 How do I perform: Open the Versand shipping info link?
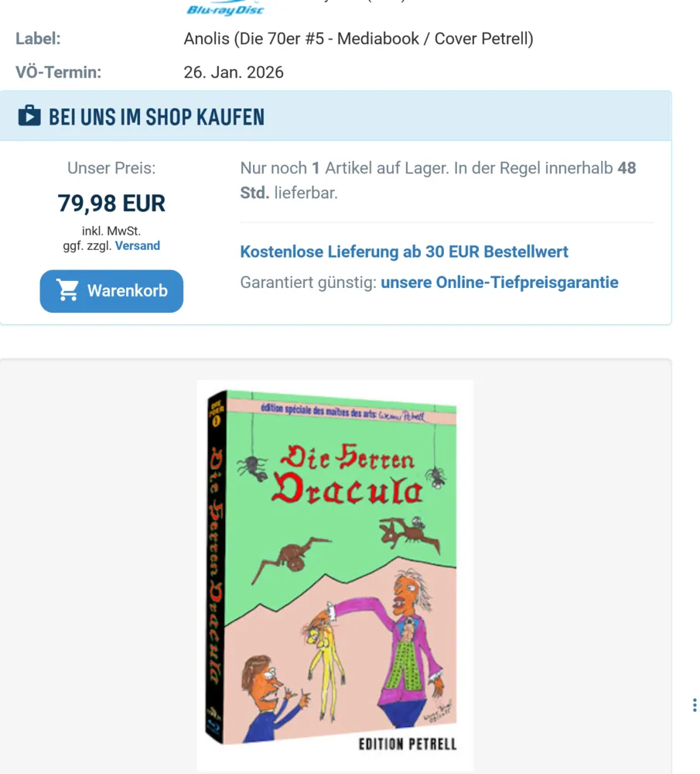(138, 246)
